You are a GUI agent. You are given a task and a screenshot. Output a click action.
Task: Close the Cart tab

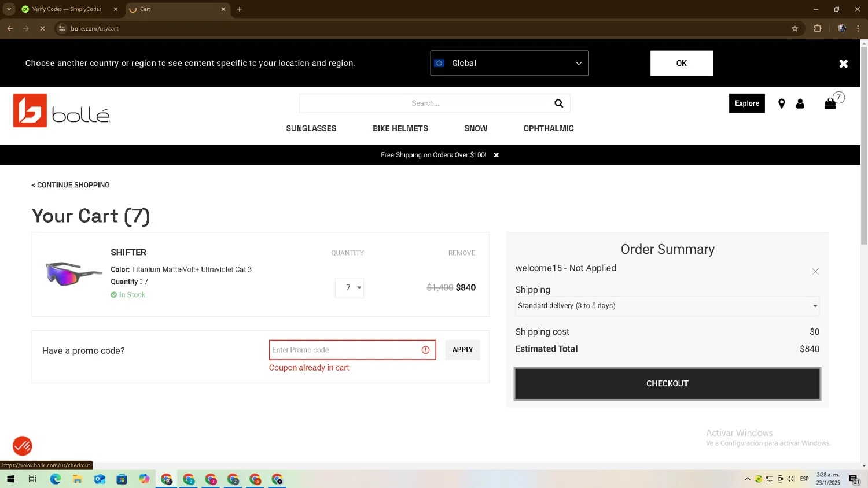coord(223,9)
